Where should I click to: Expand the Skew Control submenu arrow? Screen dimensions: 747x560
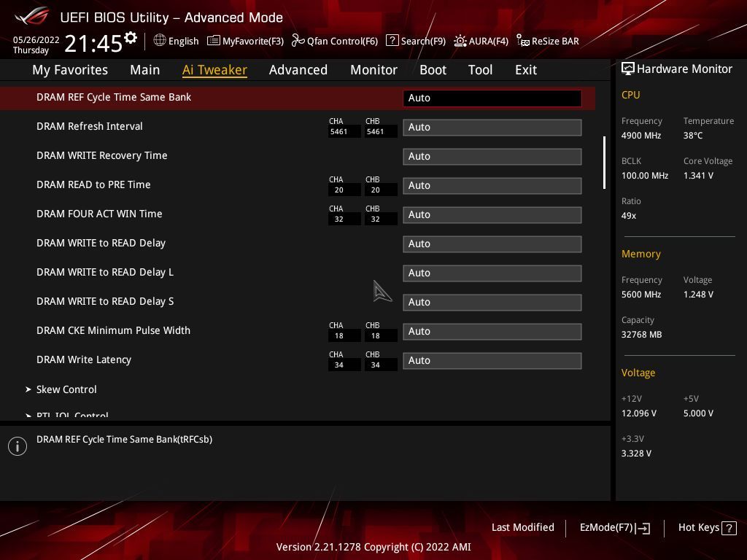pyautogui.click(x=28, y=389)
